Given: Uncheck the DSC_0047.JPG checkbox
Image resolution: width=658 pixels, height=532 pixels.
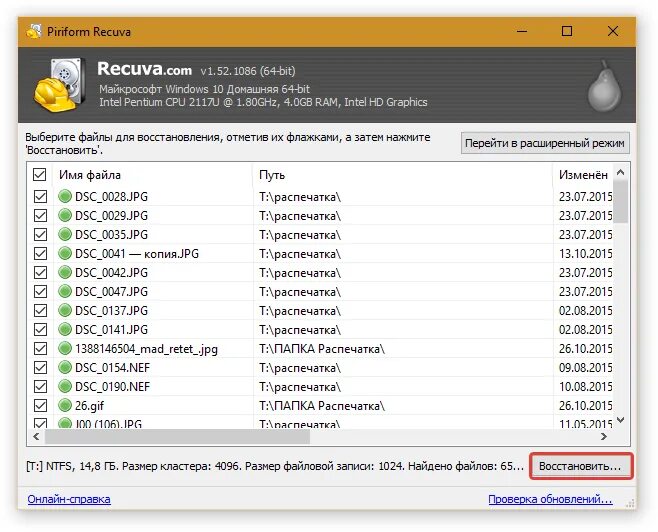Looking at the screenshot, I should point(40,292).
